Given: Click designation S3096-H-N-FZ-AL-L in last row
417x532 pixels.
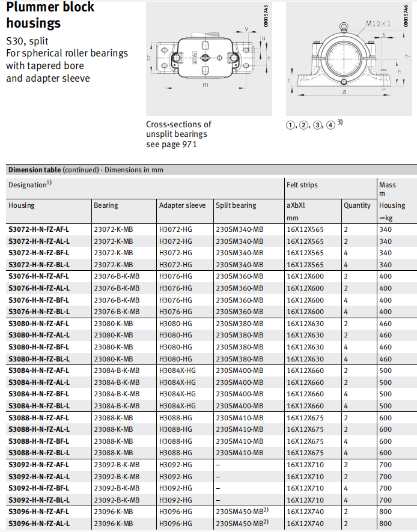Looking at the screenshot, I should [x=38, y=524].
